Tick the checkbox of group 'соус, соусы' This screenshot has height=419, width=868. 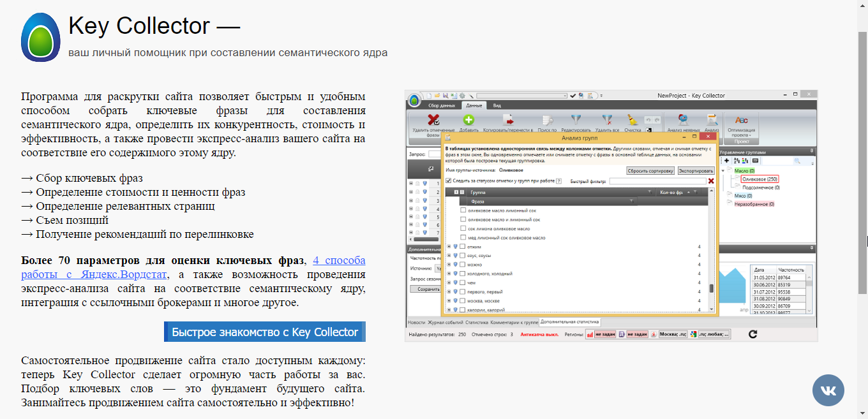point(463,256)
